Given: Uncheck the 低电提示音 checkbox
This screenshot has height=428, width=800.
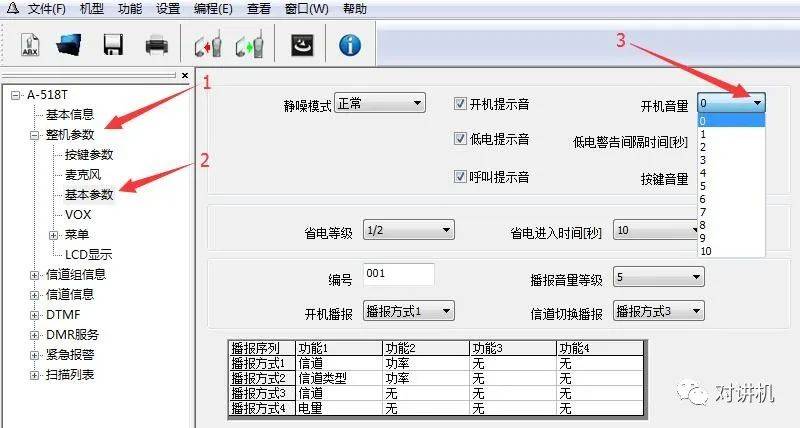Looking at the screenshot, I should (x=461, y=139).
